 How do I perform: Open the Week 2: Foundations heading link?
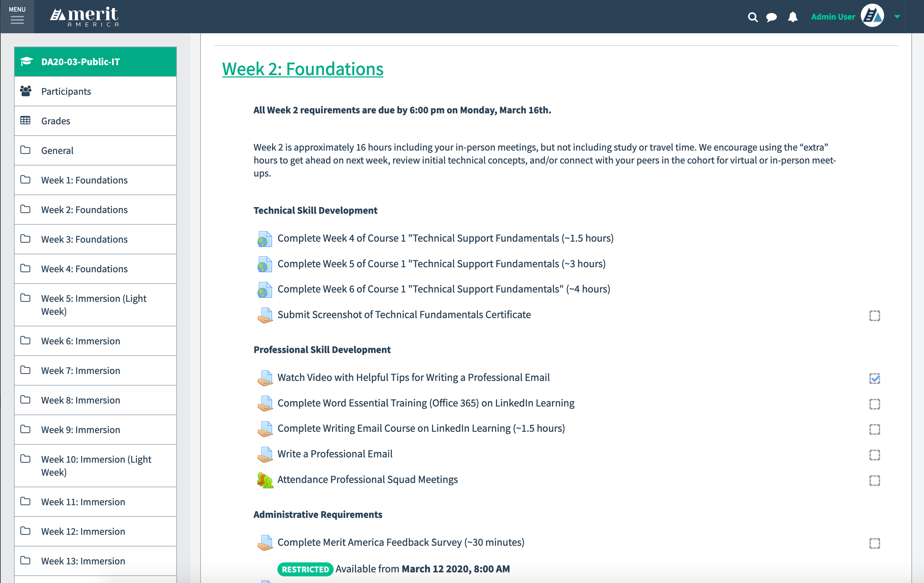303,69
